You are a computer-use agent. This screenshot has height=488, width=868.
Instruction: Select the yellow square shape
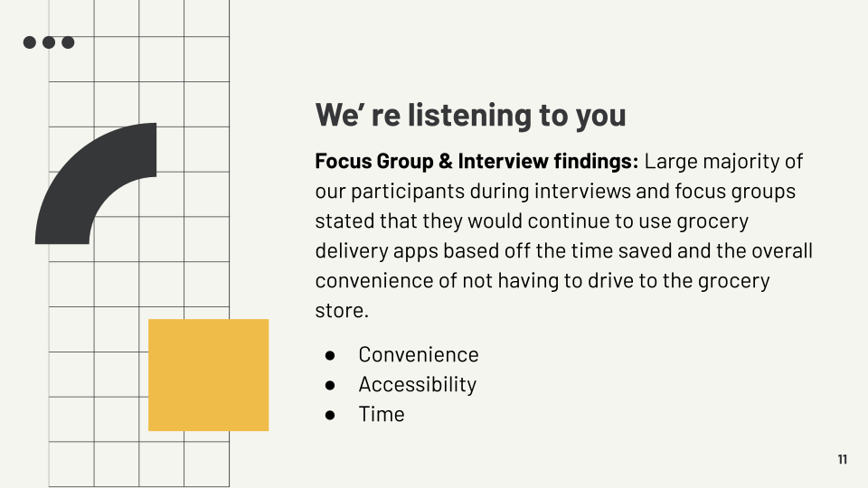coord(209,375)
